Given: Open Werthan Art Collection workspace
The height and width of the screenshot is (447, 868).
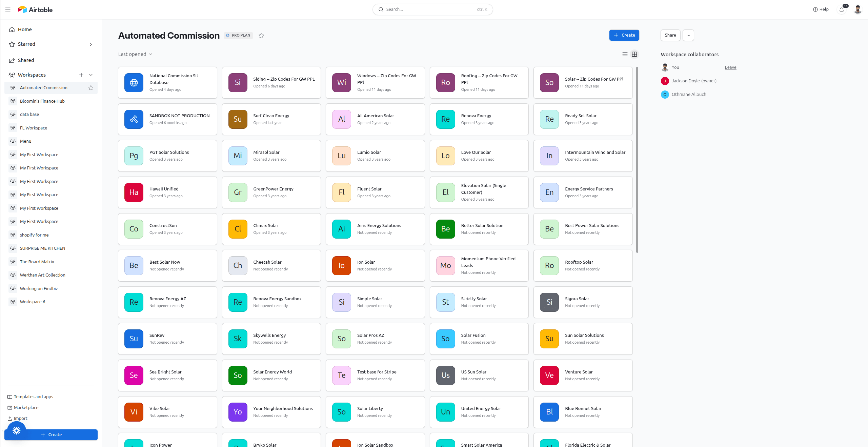Looking at the screenshot, I should coord(51,275).
